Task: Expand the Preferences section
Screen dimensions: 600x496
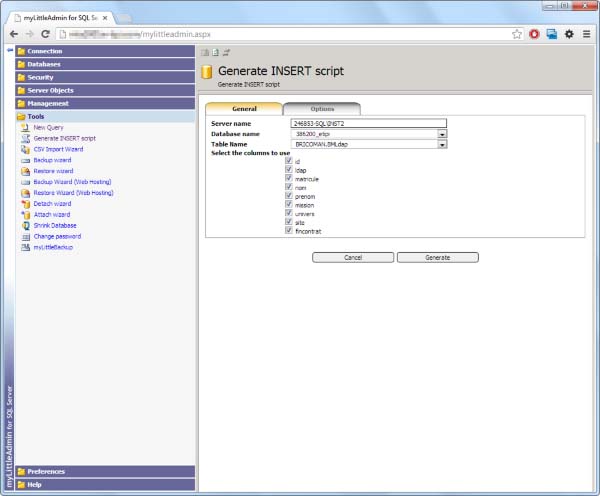Action: click(x=105, y=472)
